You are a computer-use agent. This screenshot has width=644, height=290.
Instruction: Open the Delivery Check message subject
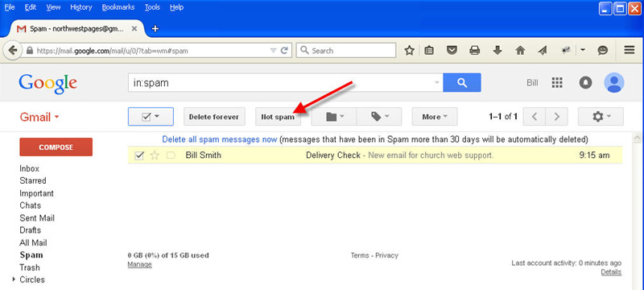click(333, 155)
